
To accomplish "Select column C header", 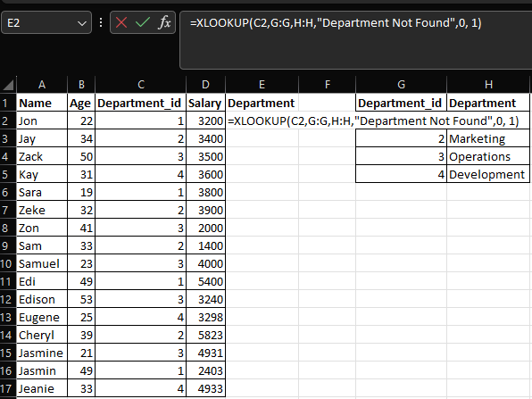I will pos(141,85).
